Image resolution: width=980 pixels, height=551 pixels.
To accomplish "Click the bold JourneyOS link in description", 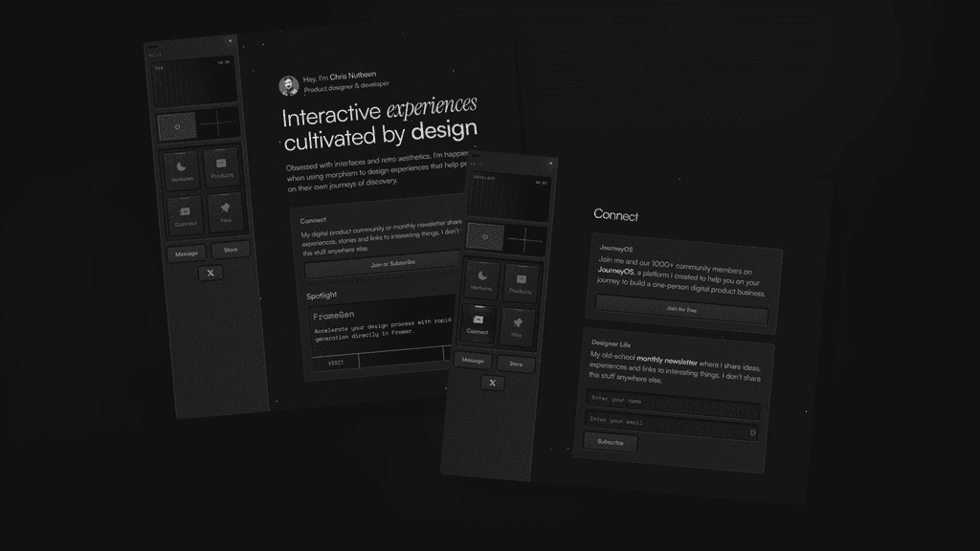I will (x=615, y=271).
